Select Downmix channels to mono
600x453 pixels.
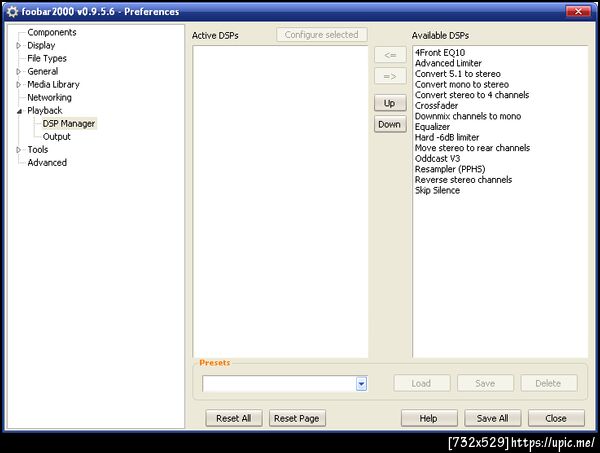tap(468, 116)
